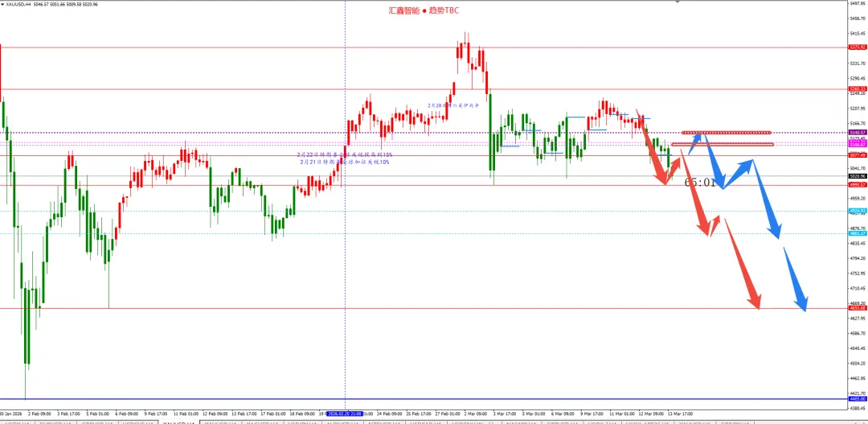
Task: Click the 4959.20 price scale value
Action: [858, 198]
